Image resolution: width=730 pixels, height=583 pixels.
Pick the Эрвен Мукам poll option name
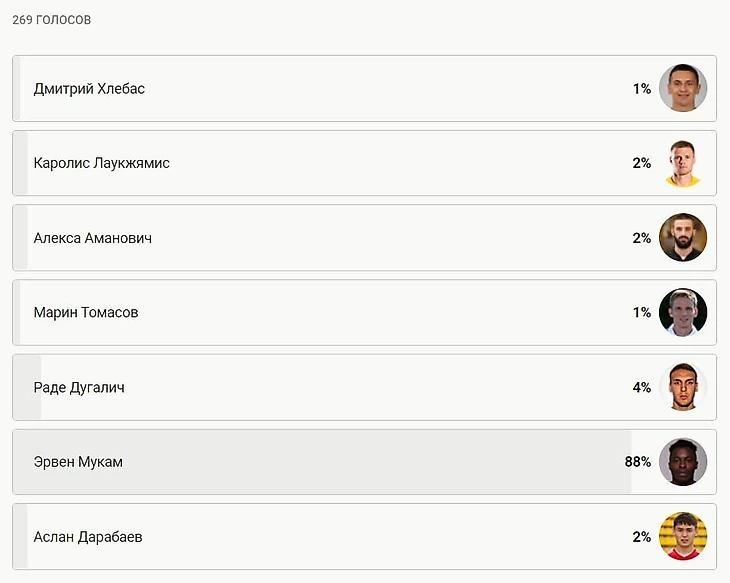[x=78, y=462]
